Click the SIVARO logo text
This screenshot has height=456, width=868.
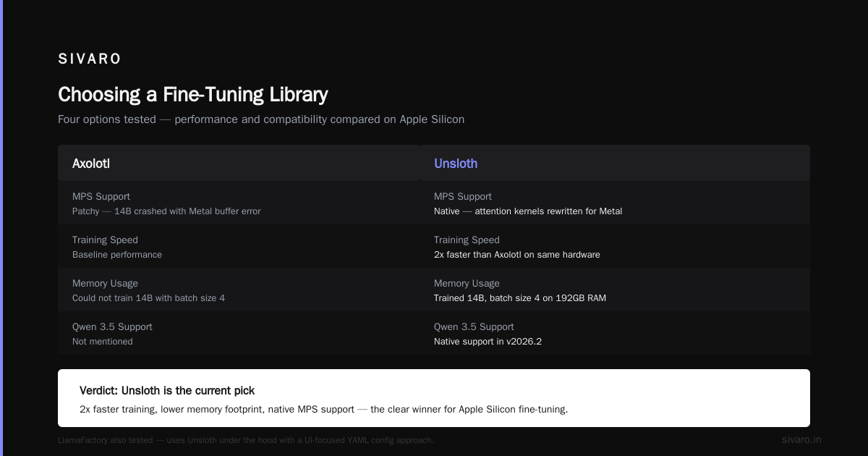[x=90, y=59]
